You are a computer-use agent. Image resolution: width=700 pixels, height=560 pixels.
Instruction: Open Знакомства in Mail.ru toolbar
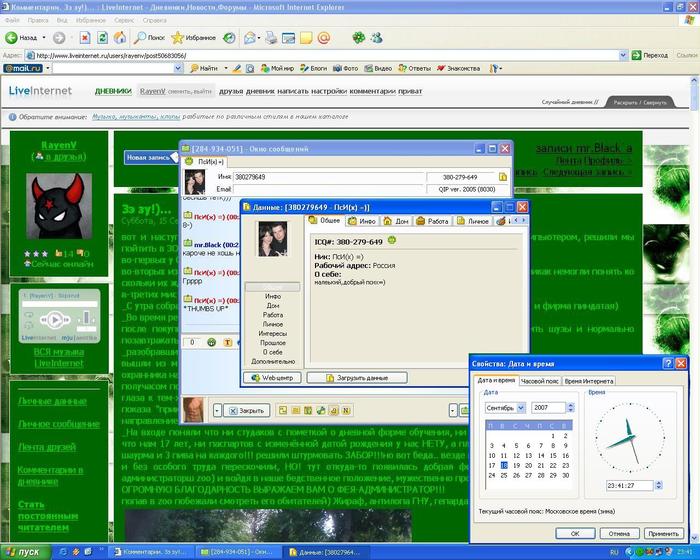[x=458, y=68]
